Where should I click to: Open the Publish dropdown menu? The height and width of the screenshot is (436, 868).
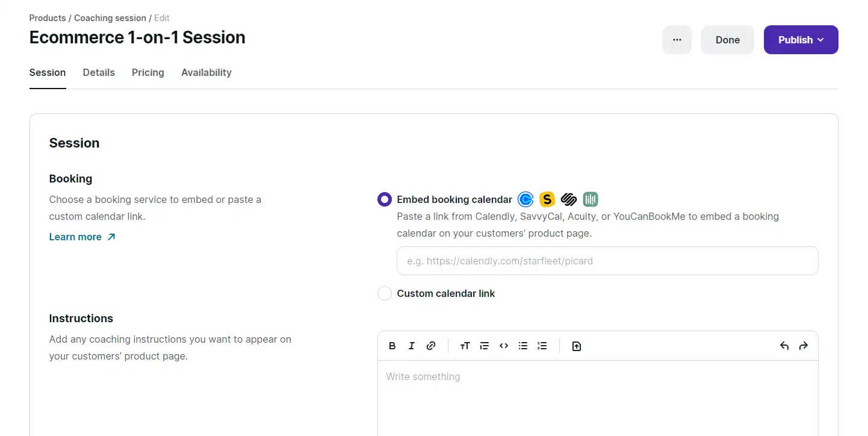[x=801, y=40]
